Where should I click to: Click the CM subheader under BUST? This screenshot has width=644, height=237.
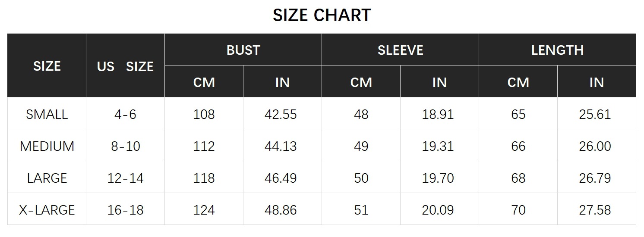[x=204, y=82]
